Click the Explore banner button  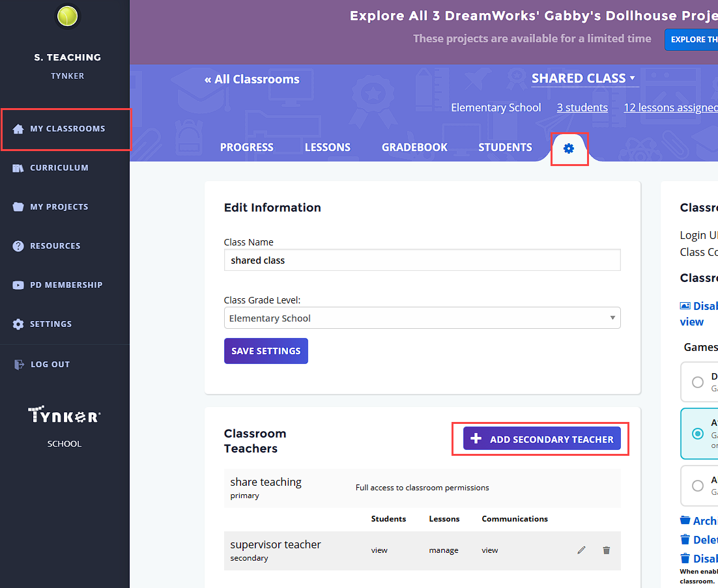pyautogui.click(x=691, y=39)
